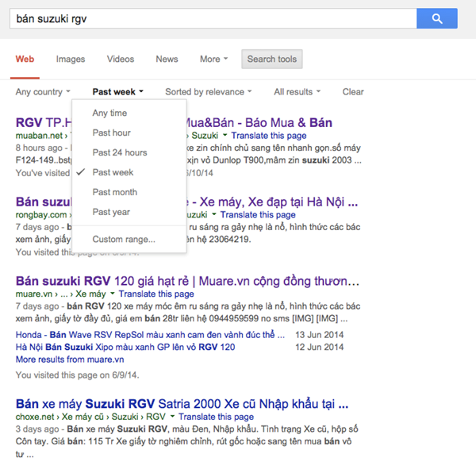476x473 pixels.
Task: Open Custom range date option
Action: 124,239
